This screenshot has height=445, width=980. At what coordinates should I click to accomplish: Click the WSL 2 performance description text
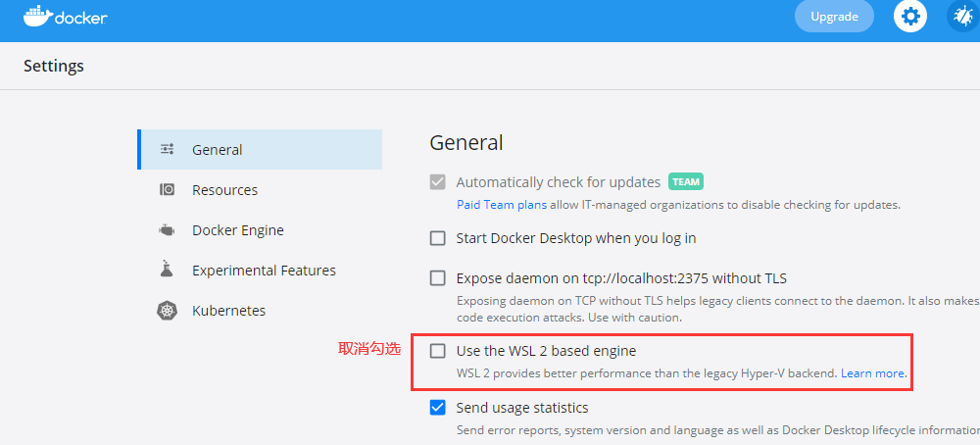click(646, 373)
